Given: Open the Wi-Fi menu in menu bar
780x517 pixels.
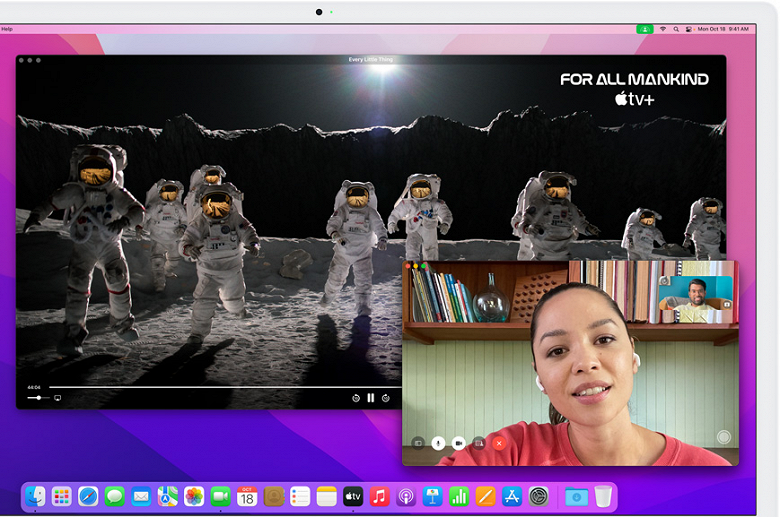Looking at the screenshot, I should point(663,29).
